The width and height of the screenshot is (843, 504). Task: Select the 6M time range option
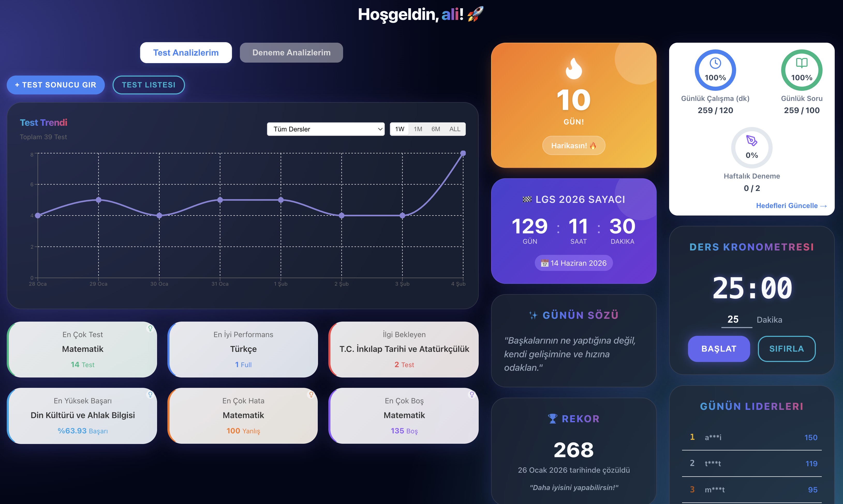[x=435, y=129]
